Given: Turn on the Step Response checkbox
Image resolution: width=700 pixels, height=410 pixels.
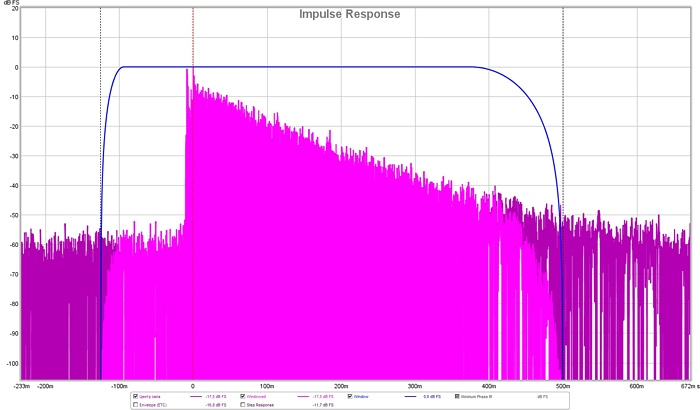Looking at the screenshot, I should [242, 405].
